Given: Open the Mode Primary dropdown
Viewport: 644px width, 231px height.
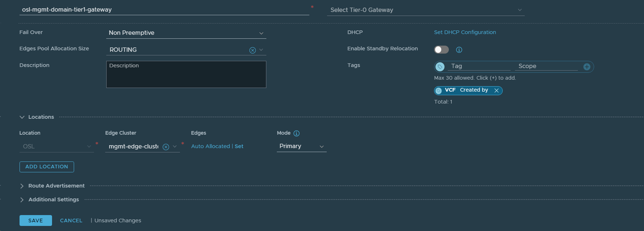Looking at the screenshot, I should tap(301, 146).
